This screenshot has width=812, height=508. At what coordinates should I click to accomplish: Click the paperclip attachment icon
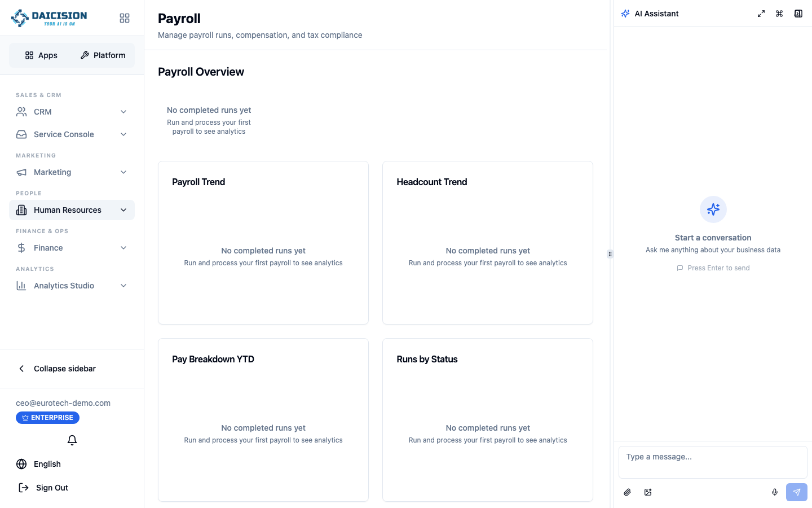628,492
